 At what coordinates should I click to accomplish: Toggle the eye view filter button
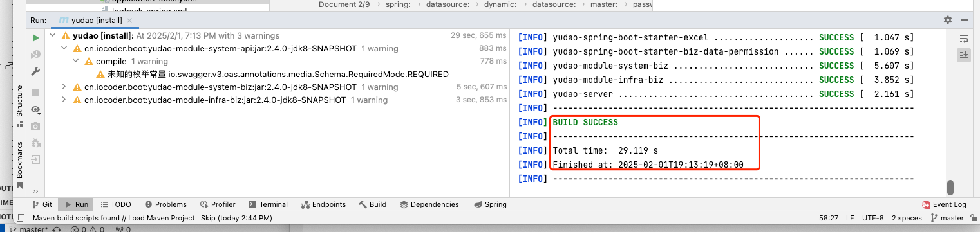pos(35,110)
